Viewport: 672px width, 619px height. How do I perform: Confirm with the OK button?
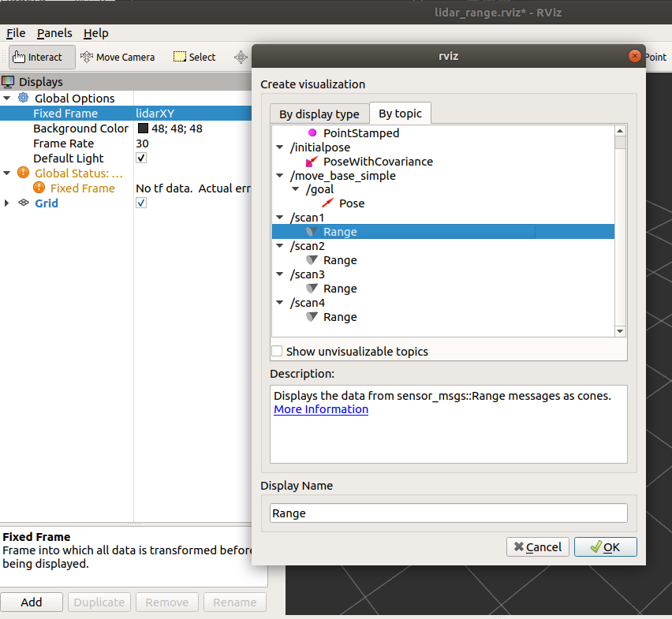pos(606,547)
